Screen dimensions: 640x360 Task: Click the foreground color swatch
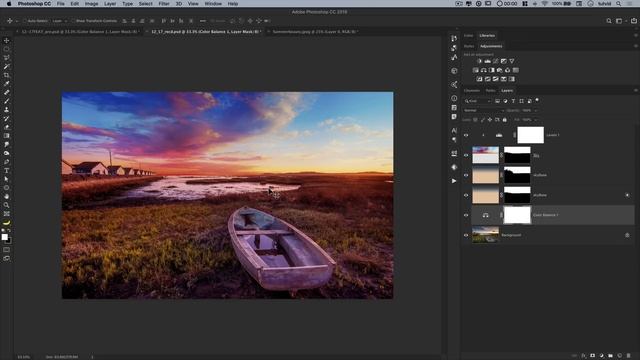pos(4,237)
